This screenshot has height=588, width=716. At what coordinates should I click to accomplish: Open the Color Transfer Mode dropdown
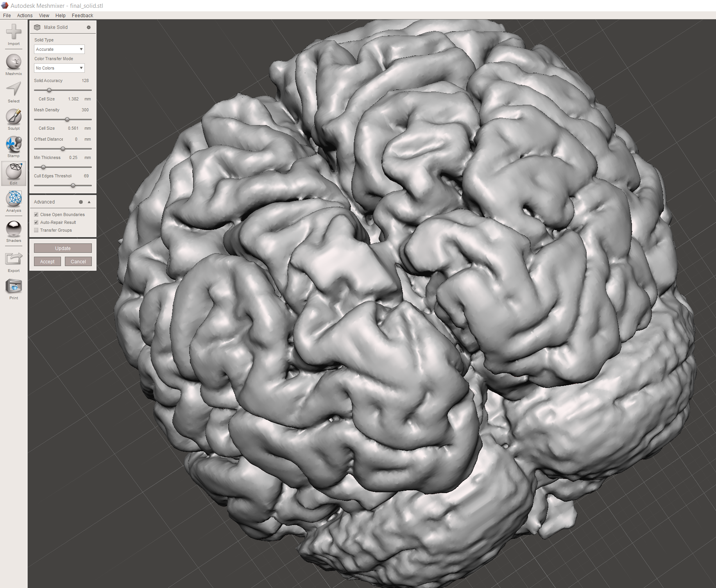[x=59, y=68]
